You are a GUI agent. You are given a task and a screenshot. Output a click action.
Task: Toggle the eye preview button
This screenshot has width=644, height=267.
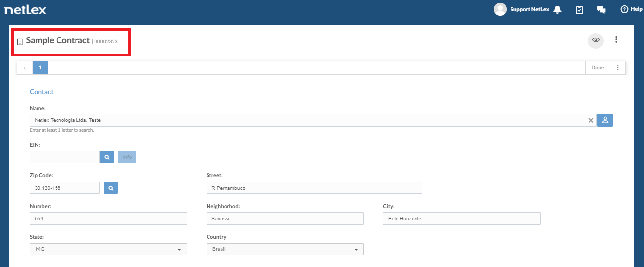596,40
